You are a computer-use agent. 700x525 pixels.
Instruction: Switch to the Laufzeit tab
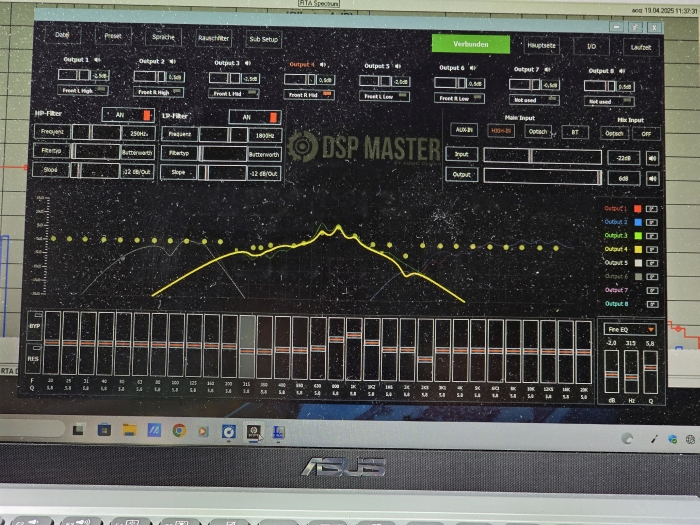[640, 46]
